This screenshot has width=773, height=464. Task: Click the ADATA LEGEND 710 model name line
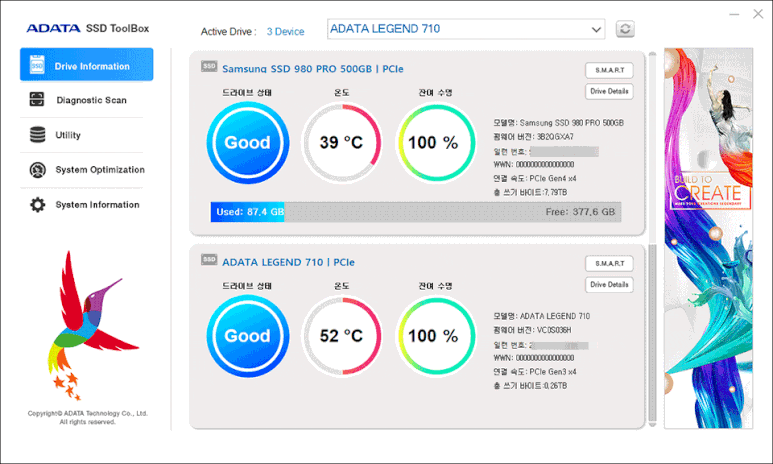(542, 316)
